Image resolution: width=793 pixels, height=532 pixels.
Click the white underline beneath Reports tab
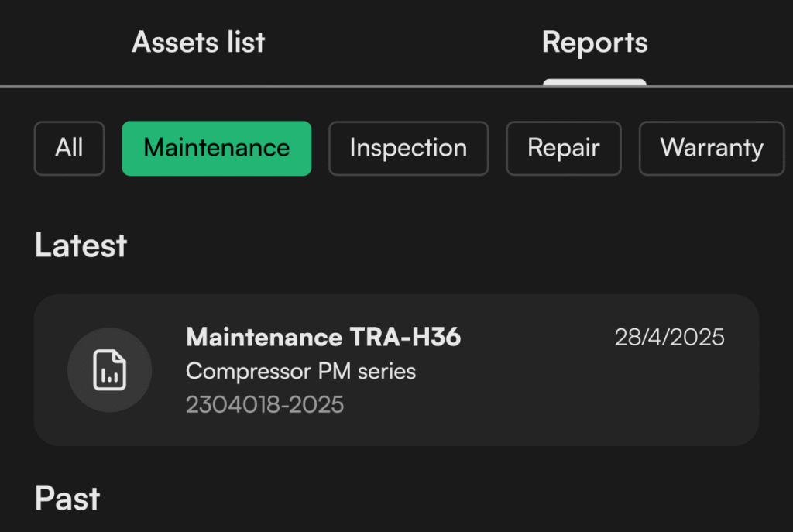click(x=595, y=82)
